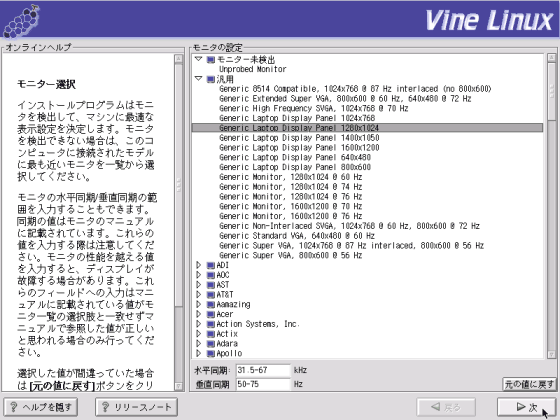The image size is (560, 420).
Task: Select Generic Monitor 1280x1024 @ 76 Hz
Action: [290, 197]
